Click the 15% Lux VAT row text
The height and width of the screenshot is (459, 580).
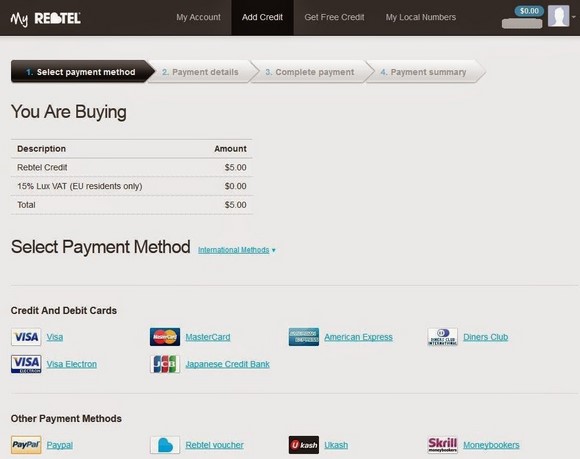coord(80,186)
